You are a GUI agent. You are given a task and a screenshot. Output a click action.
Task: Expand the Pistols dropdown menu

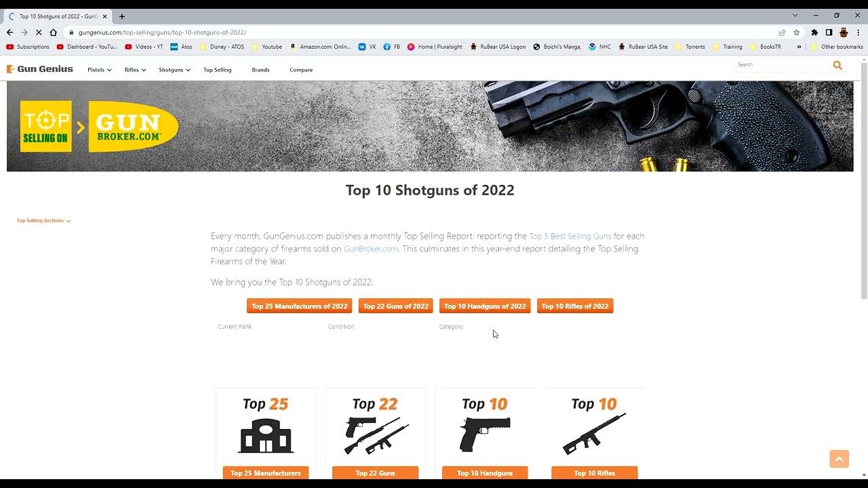100,70
